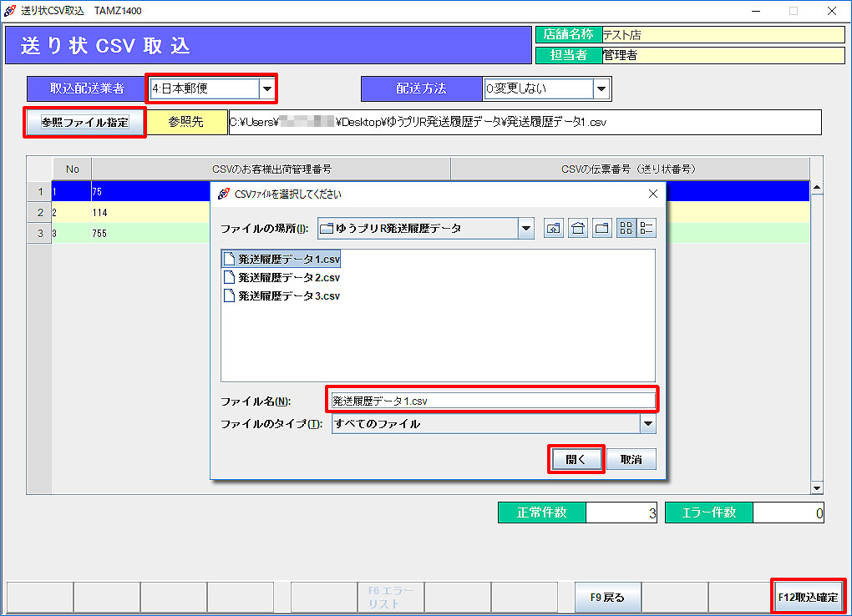
Task: Close the CSV file selection dialog
Action: coord(653,194)
